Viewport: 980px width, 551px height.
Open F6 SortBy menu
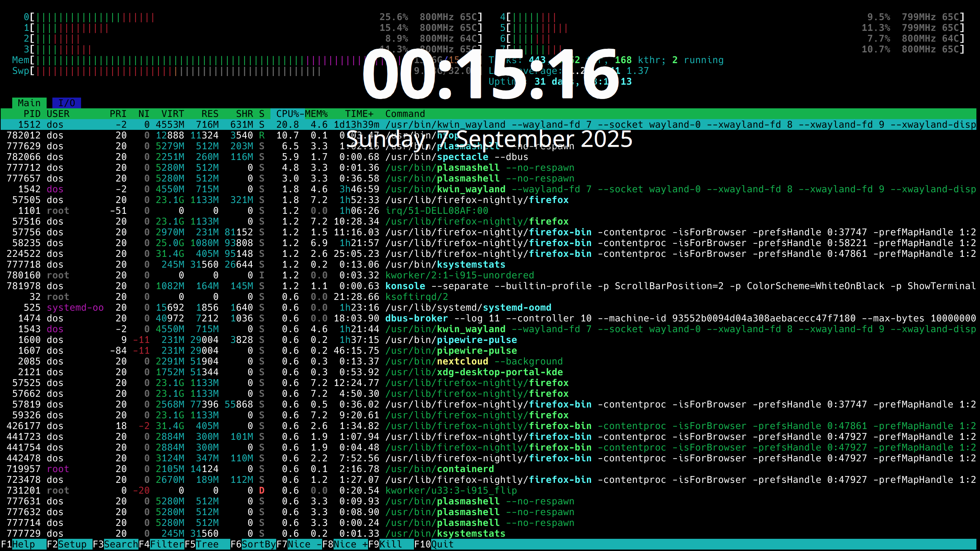[x=253, y=544]
